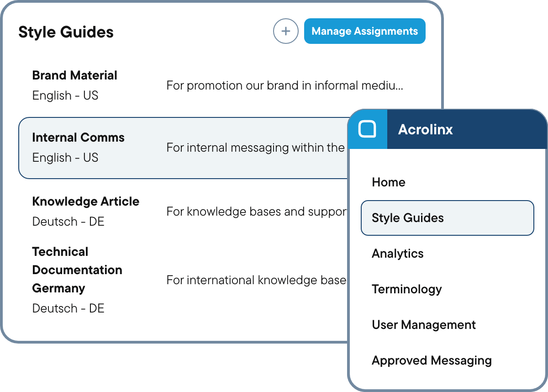Click description 'For promotion our brand in informal'
Viewport: 548px width, 392px height.
pos(285,85)
